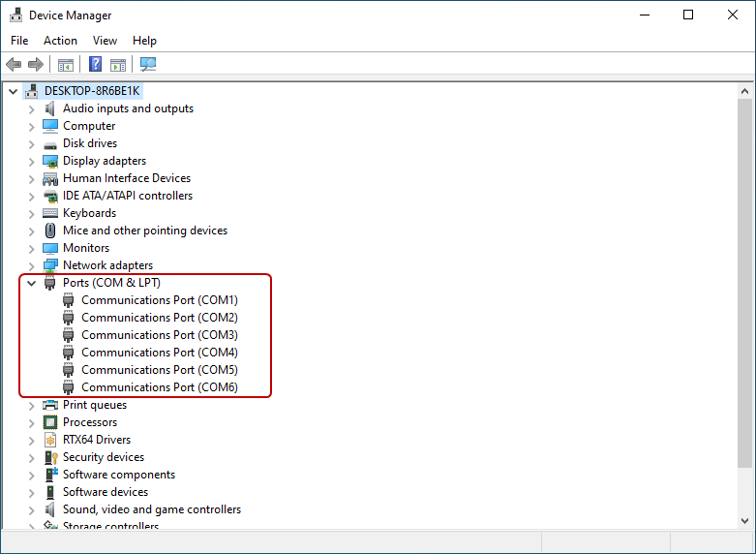Select Communications Port (COM3)
The image size is (756, 554).
click(160, 335)
